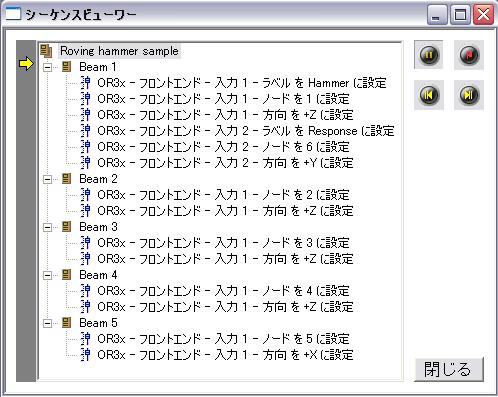Click the red stop sequence button

tap(469, 55)
